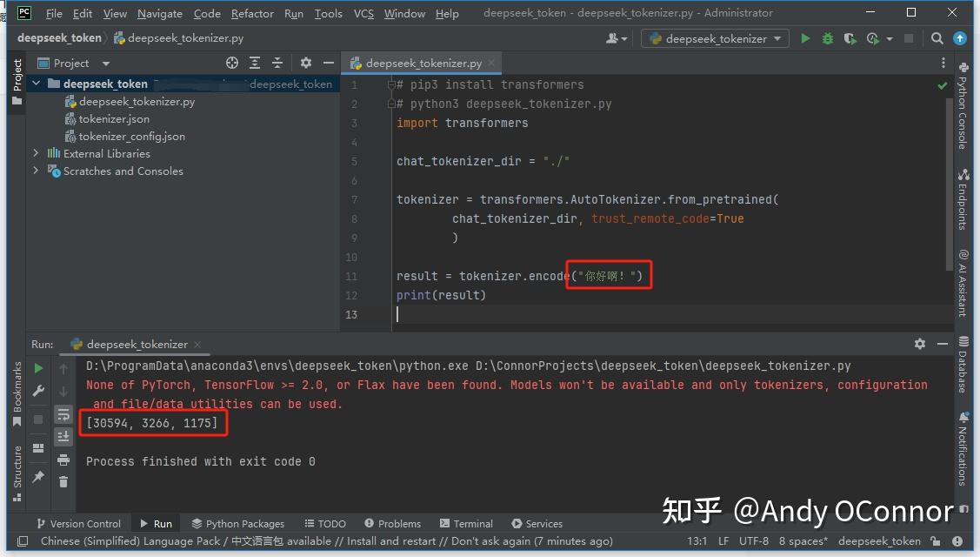Collapse the deepseek_token project folder
The width and height of the screenshot is (980, 557).
coord(36,84)
